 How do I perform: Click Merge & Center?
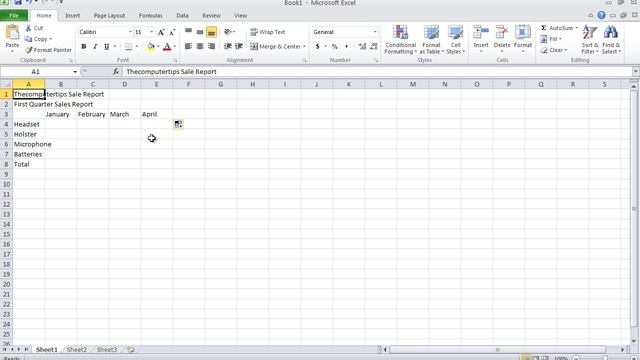coord(276,47)
